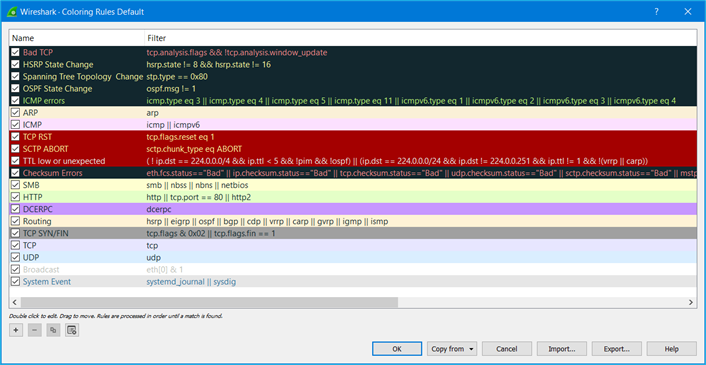Screen dimensions: 706x365
Task: Toggle the HSRP State Change checkbox
Action: click(x=16, y=64)
